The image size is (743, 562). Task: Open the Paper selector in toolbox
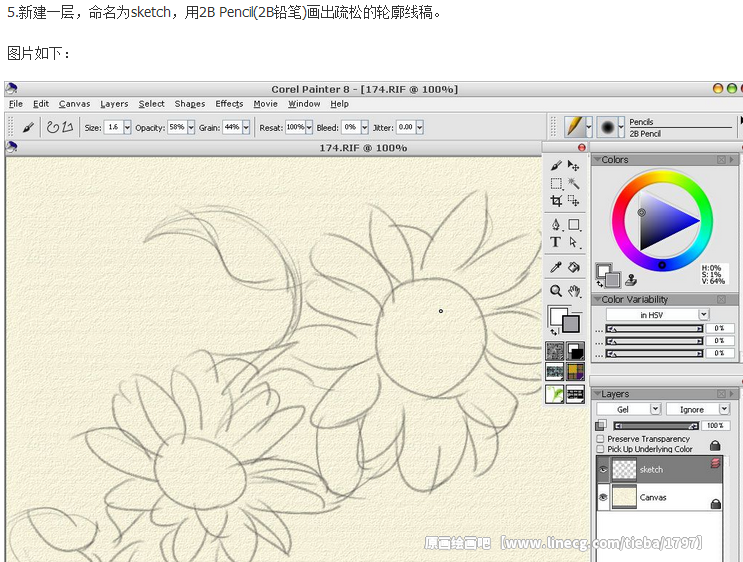tap(555, 351)
